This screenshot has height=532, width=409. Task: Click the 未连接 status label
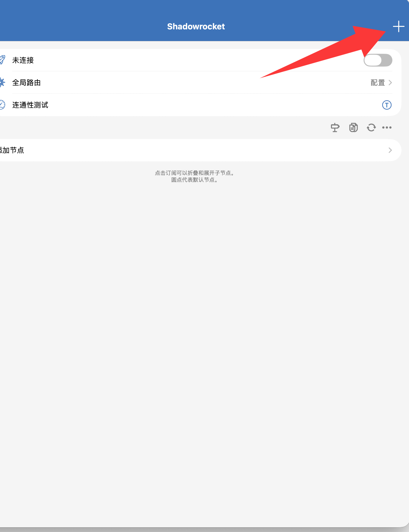[x=23, y=60]
